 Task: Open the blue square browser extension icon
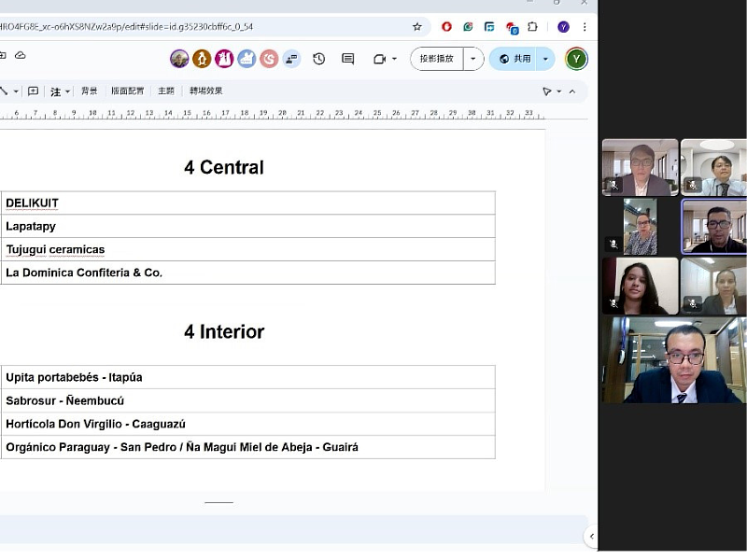[x=489, y=27]
